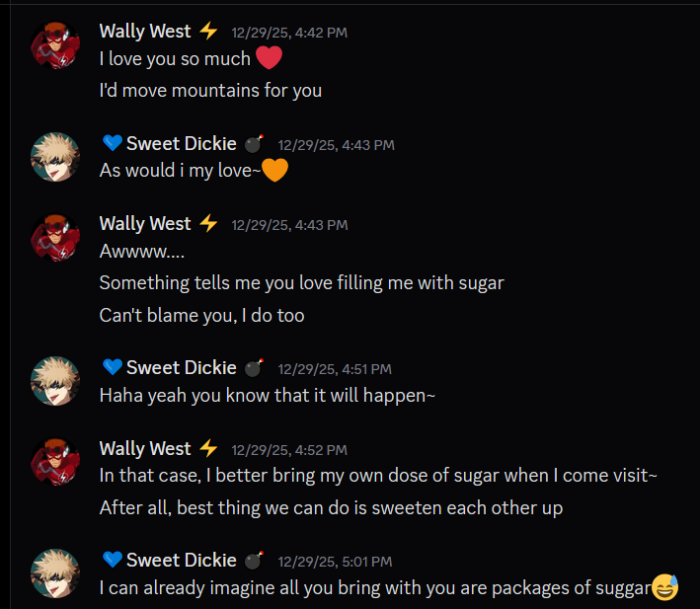Image resolution: width=700 pixels, height=609 pixels.
Task: Click the Wally West username at 4:52 PM
Action: (x=145, y=448)
